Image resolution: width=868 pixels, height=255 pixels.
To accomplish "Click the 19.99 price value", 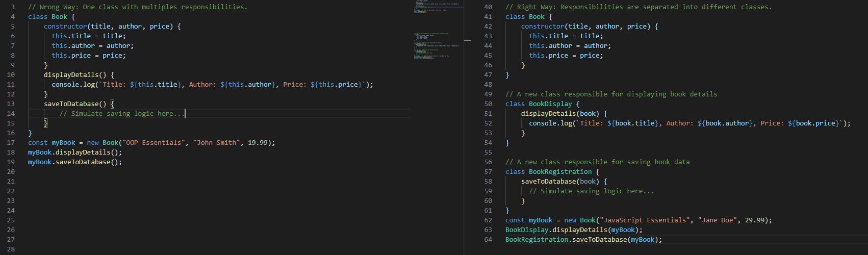I will pos(258,143).
